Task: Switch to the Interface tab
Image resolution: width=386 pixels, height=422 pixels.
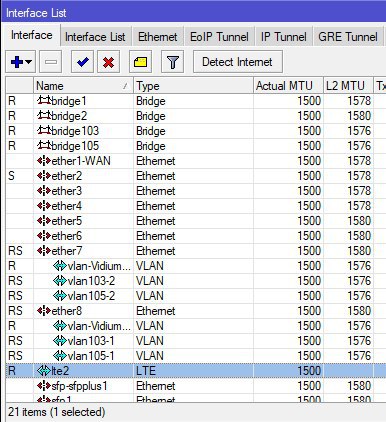Action: point(31,35)
